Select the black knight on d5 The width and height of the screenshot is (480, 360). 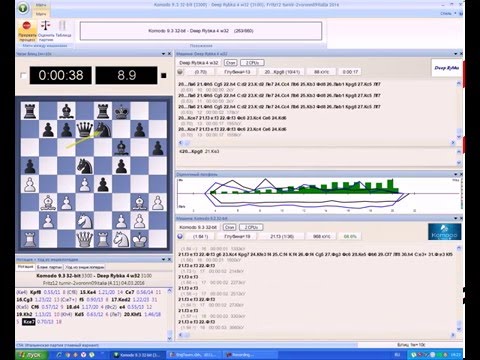click(85, 166)
